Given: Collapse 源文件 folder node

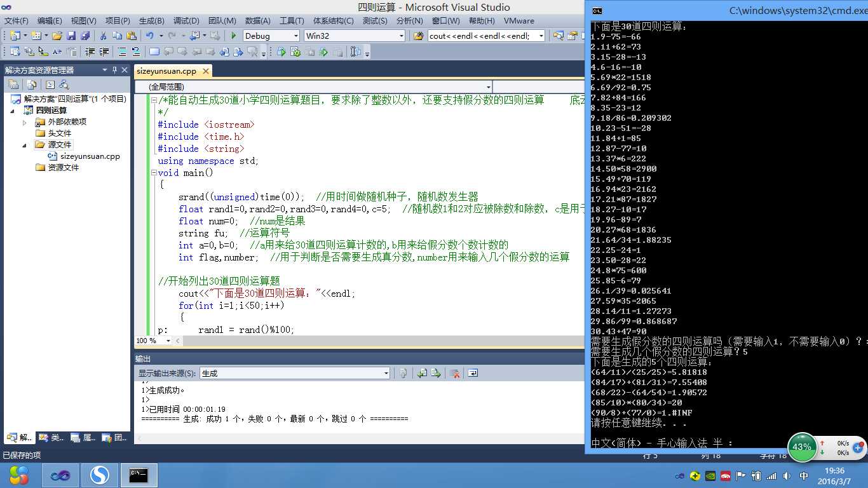Looking at the screenshot, I should pyautogui.click(x=25, y=145).
